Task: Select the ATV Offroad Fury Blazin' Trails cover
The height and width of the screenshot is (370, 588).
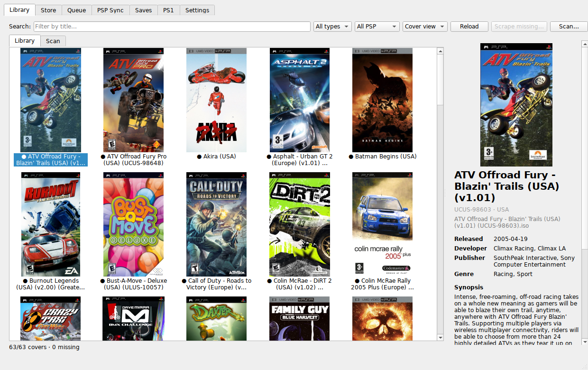Action: 51,100
